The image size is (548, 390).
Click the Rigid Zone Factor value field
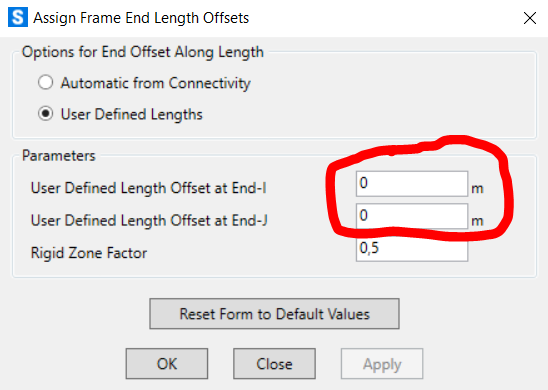pyautogui.click(x=412, y=249)
